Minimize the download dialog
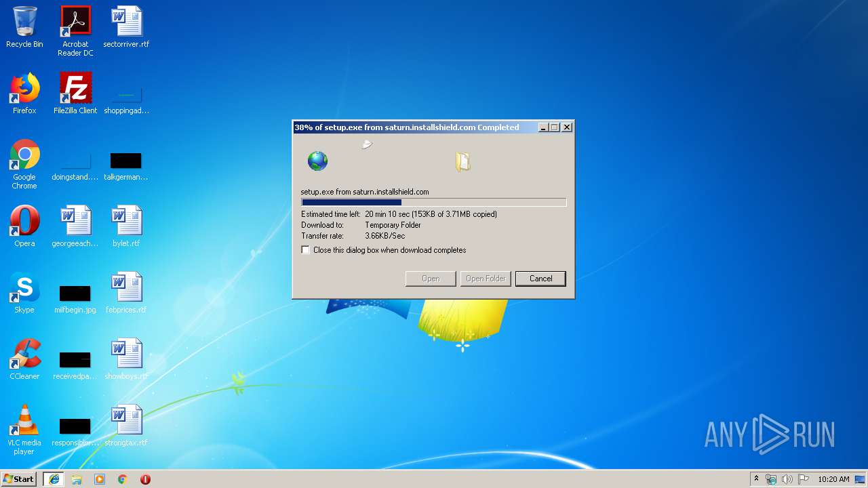Screen dimensions: 868x488 click(543, 127)
